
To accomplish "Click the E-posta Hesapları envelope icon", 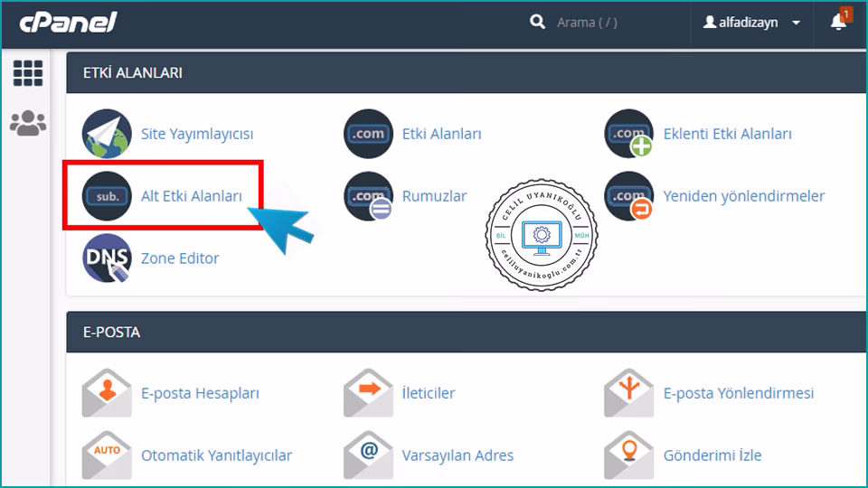I will pyautogui.click(x=107, y=393).
